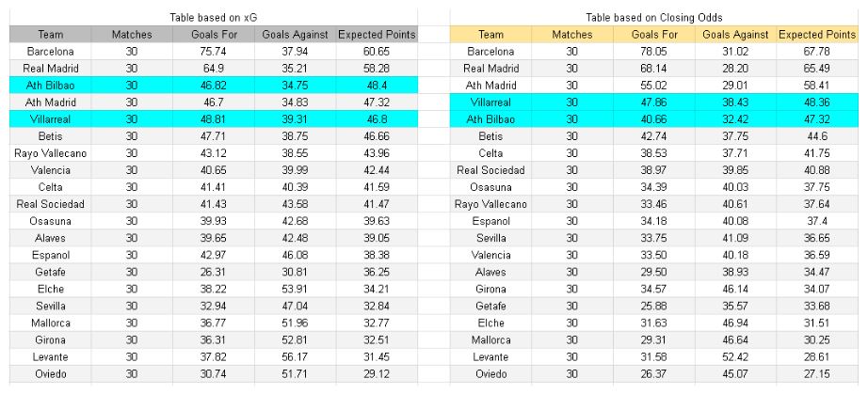Click Villarreal's 46.8 expected points in xG table
This screenshot has height=394, width=868.
point(376,118)
